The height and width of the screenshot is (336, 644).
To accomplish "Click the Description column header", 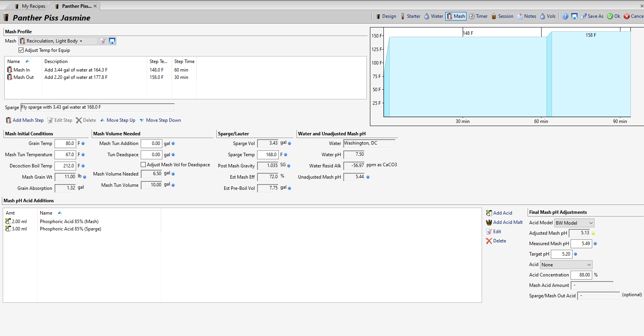I will click(94, 61).
